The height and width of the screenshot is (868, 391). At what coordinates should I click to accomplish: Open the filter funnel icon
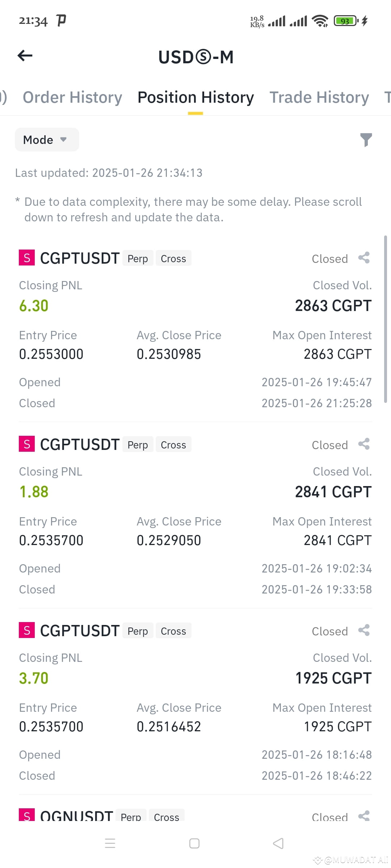tap(366, 140)
